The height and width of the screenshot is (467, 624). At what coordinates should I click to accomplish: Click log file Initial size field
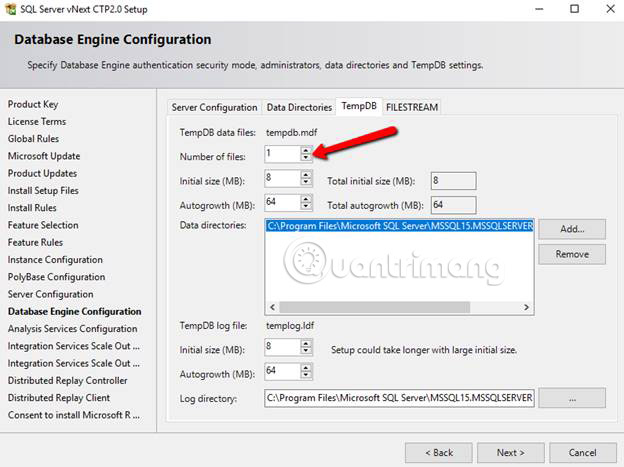[x=283, y=348]
